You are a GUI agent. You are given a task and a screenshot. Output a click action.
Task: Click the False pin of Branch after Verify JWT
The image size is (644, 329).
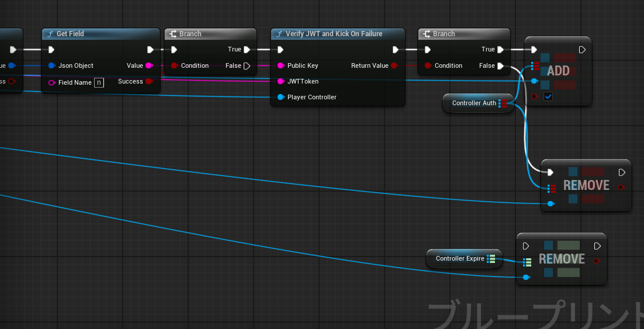(500, 65)
